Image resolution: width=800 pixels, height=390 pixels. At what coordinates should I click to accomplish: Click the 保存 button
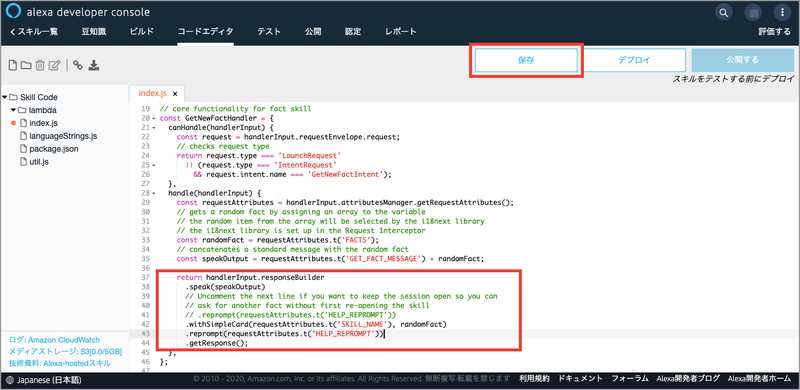point(526,60)
